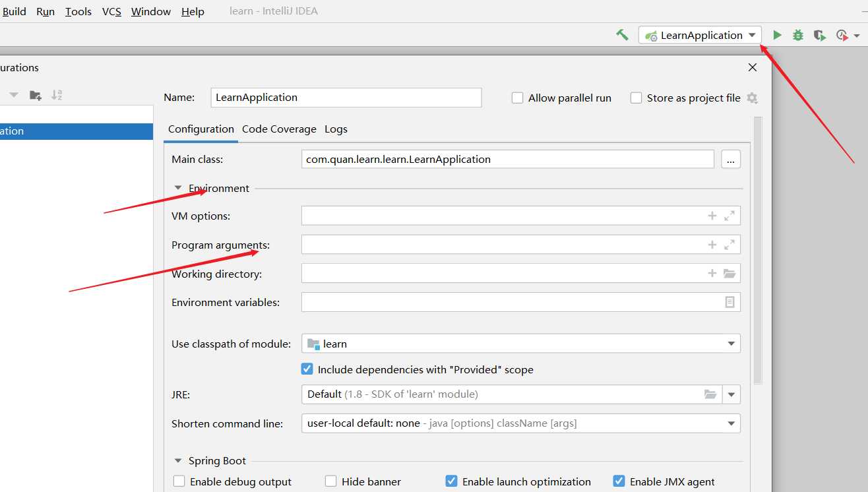
Task: Click the Working directory field
Action: (x=521, y=273)
